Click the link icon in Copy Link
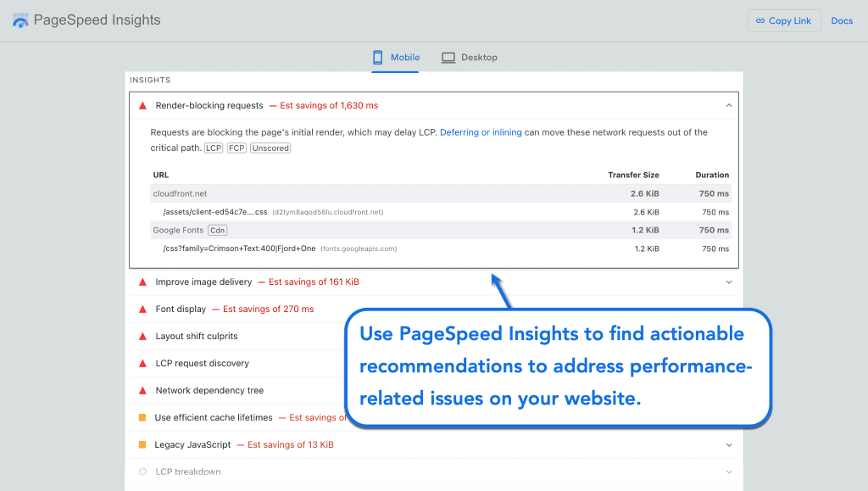Image resolution: width=868 pixels, height=491 pixels. [x=760, y=21]
